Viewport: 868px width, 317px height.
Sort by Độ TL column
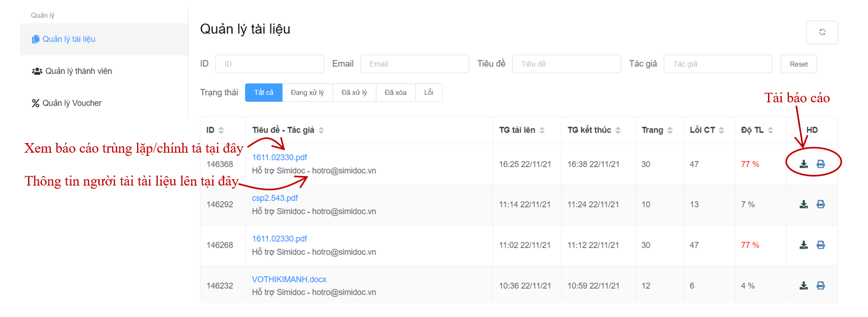pos(771,130)
